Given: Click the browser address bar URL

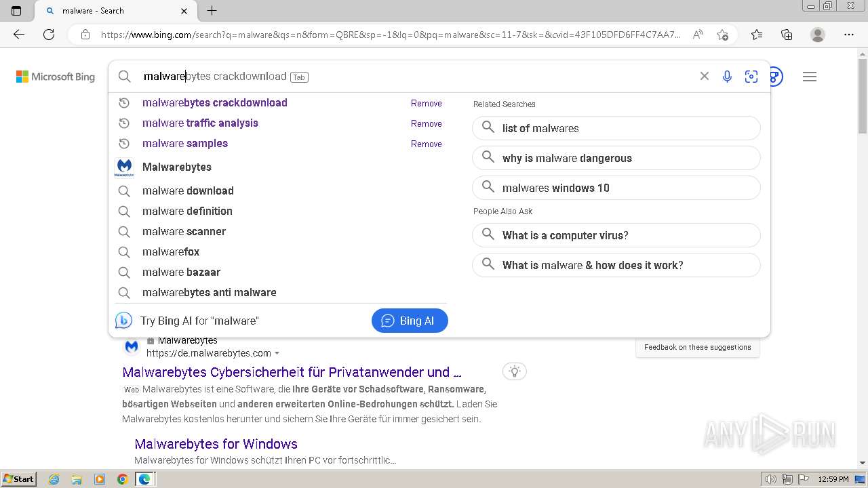Looking at the screenshot, I should click(x=391, y=35).
